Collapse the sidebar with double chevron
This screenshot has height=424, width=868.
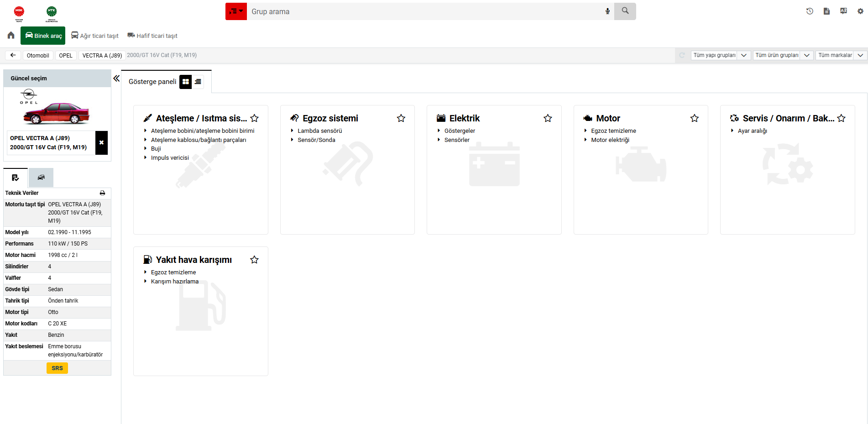point(116,79)
